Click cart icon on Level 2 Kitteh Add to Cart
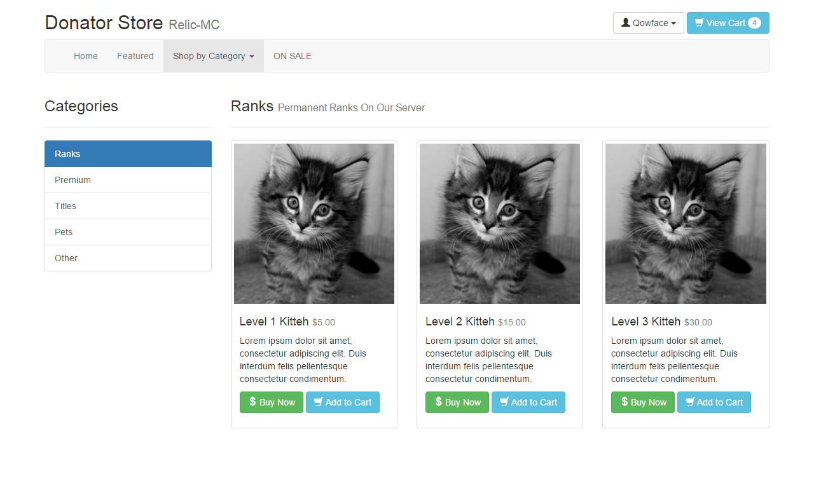The width and height of the screenshot is (814, 504). (504, 402)
